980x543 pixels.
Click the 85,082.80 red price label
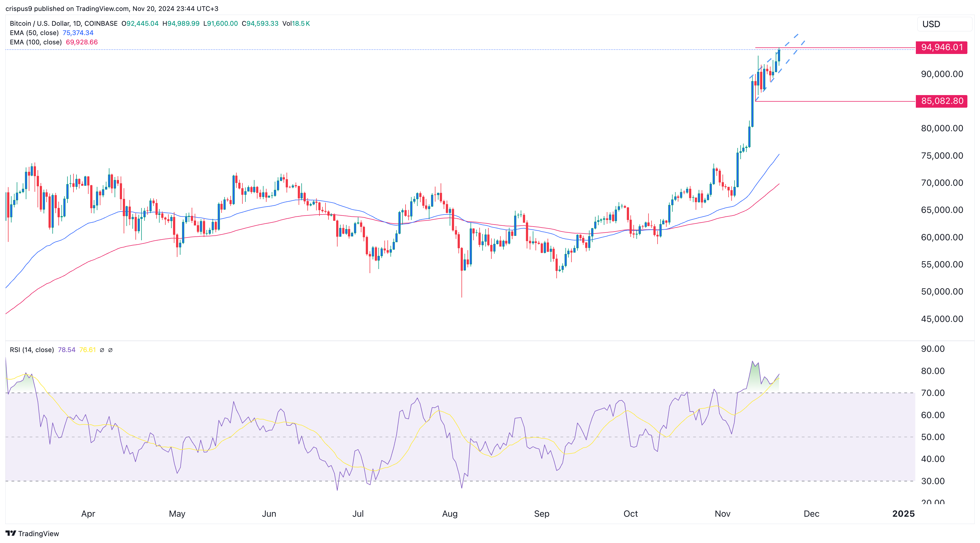(x=942, y=101)
